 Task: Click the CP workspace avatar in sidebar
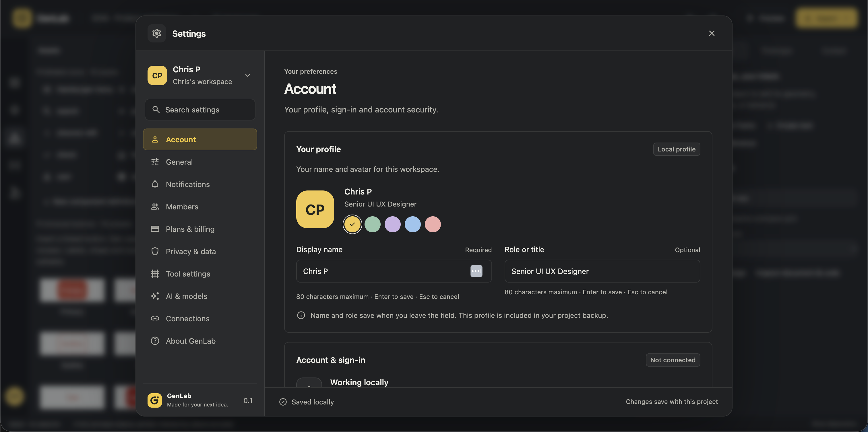[157, 75]
